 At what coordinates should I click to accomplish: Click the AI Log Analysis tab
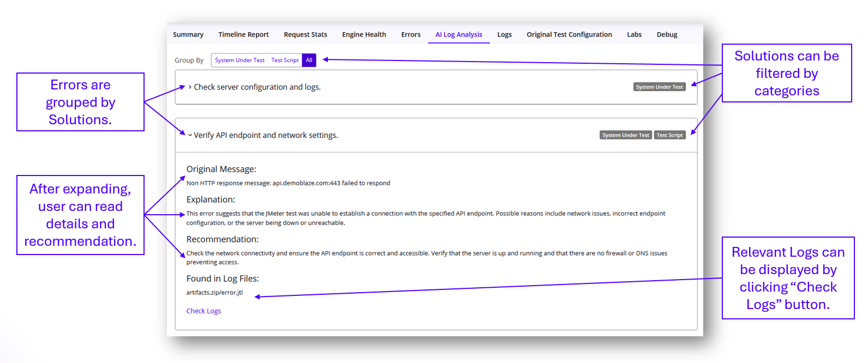[458, 34]
